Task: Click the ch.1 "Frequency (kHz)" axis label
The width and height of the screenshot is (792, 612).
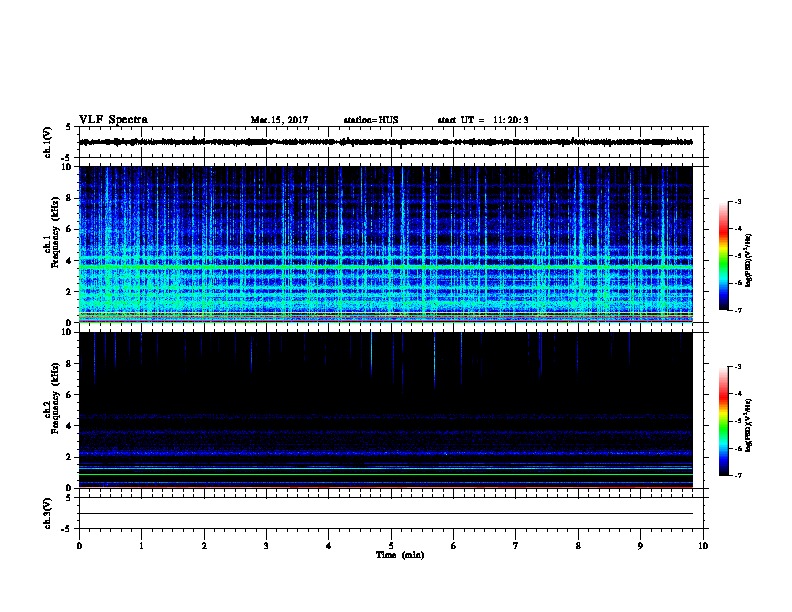Action: [55, 233]
